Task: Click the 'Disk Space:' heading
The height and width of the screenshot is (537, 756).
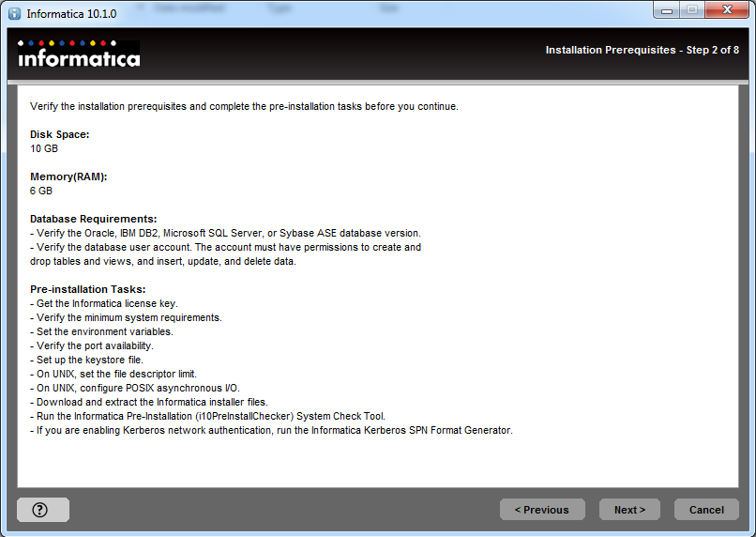Action: (x=59, y=134)
